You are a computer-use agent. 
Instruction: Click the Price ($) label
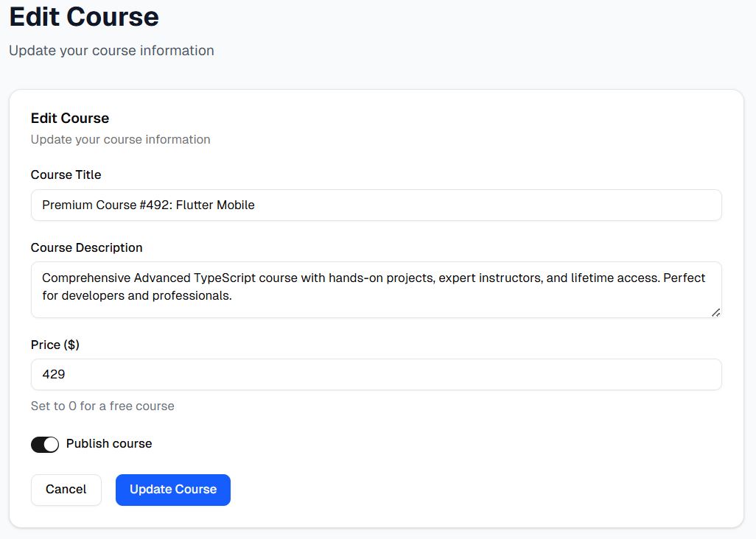tap(55, 345)
